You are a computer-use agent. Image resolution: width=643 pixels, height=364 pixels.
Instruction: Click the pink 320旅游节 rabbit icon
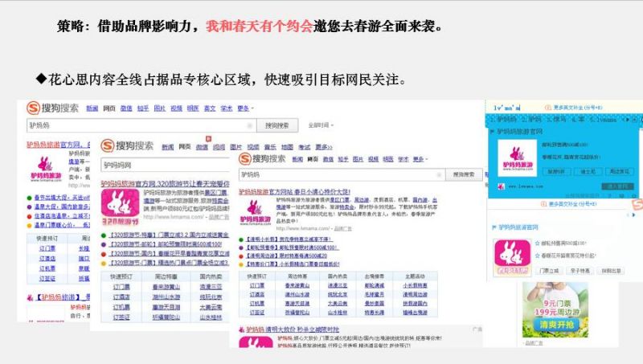click(120, 207)
